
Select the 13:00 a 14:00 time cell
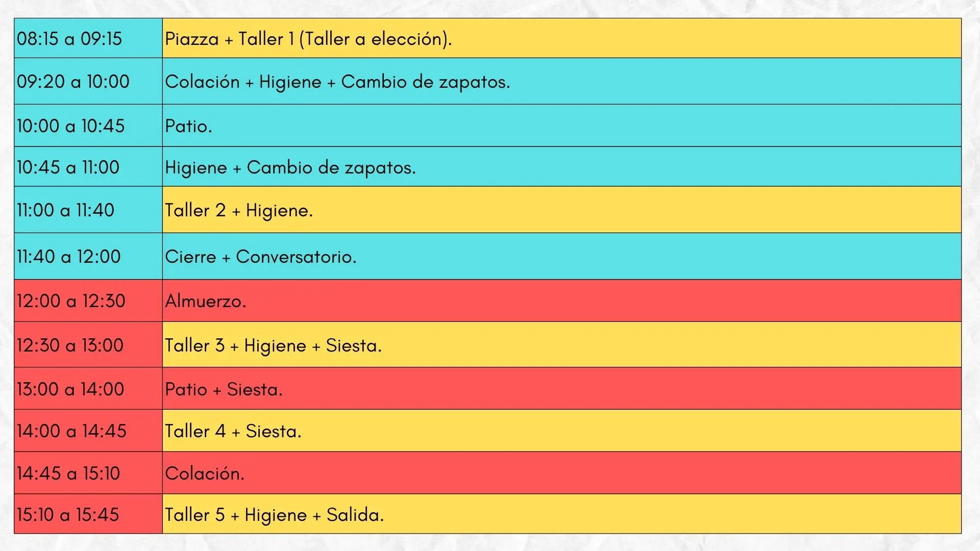[88, 389]
